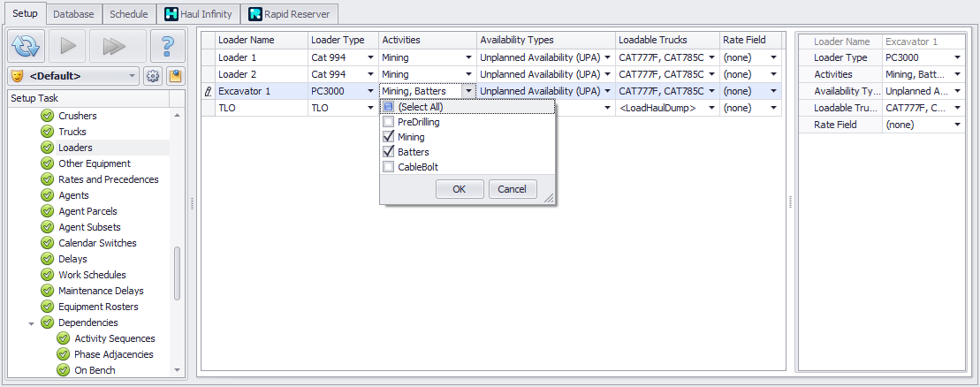Click the green check beside Equipment Rosters
980x387 pixels.
coord(47,307)
